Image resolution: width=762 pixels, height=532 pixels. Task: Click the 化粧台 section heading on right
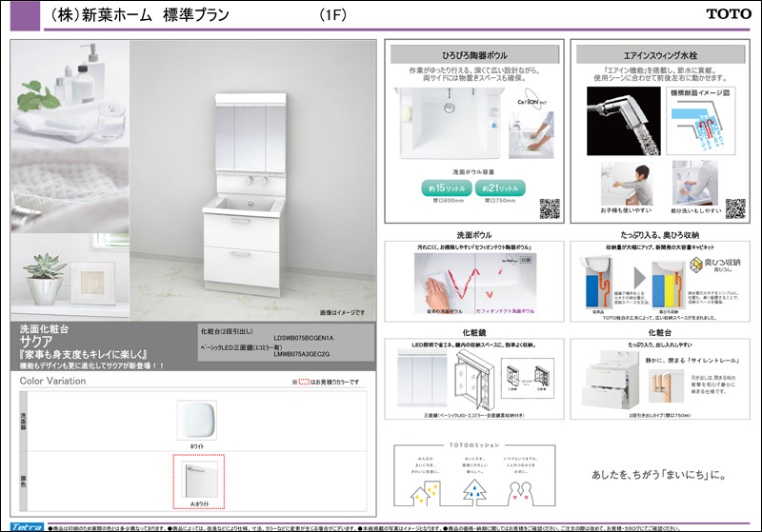[x=659, y=332]
